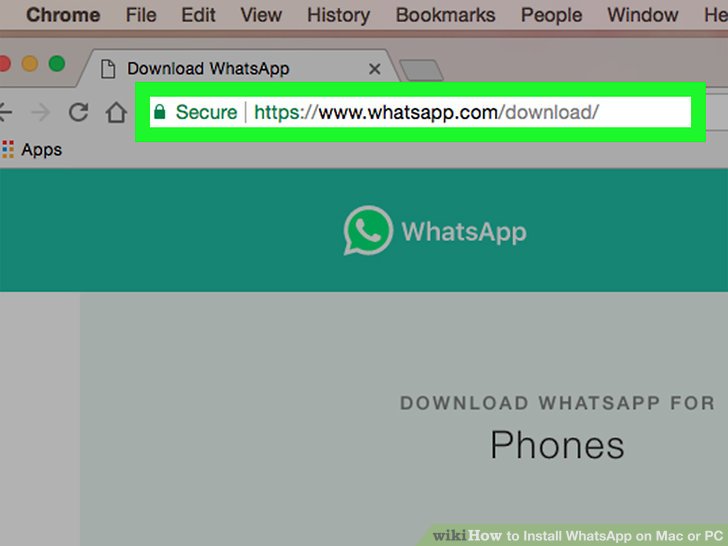Viewport: 728px width, 546px height.
Task: Open the People menu
Action: (551, 15)
